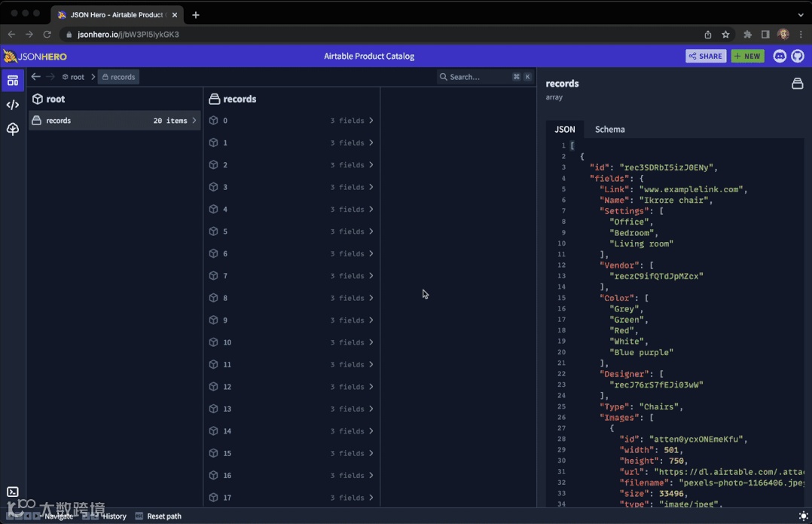Select the records breadcrumb
The image size is (812, 524).
[x=118, y=77]
